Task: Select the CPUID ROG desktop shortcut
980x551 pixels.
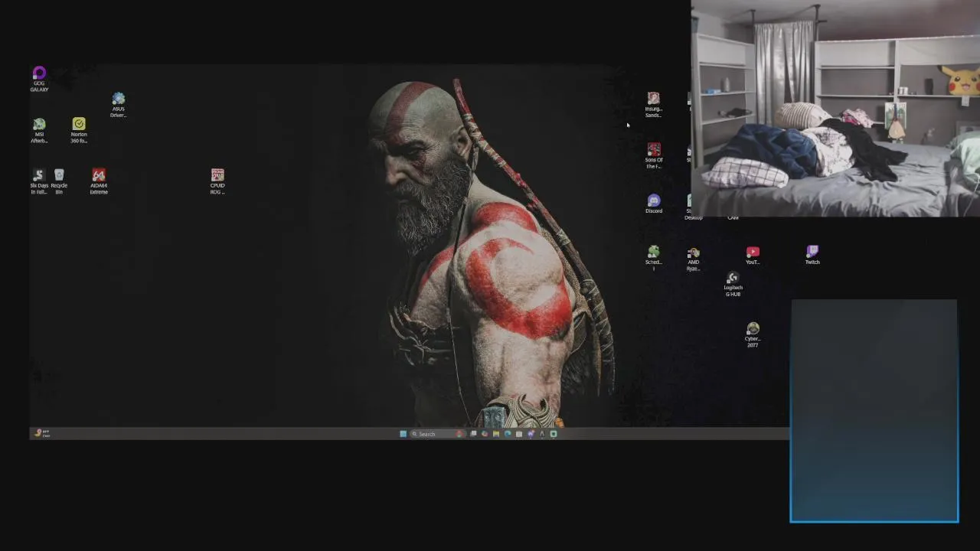Action: (x=217, y=181)
